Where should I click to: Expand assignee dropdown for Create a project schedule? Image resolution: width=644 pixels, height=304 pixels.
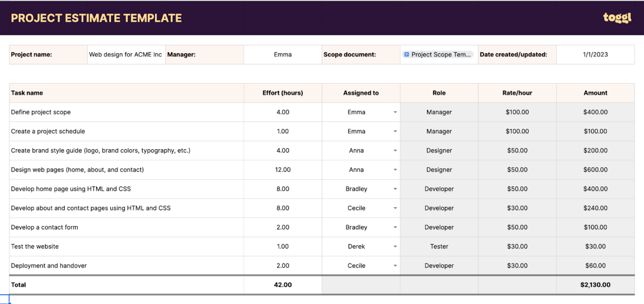pos(395,131)
